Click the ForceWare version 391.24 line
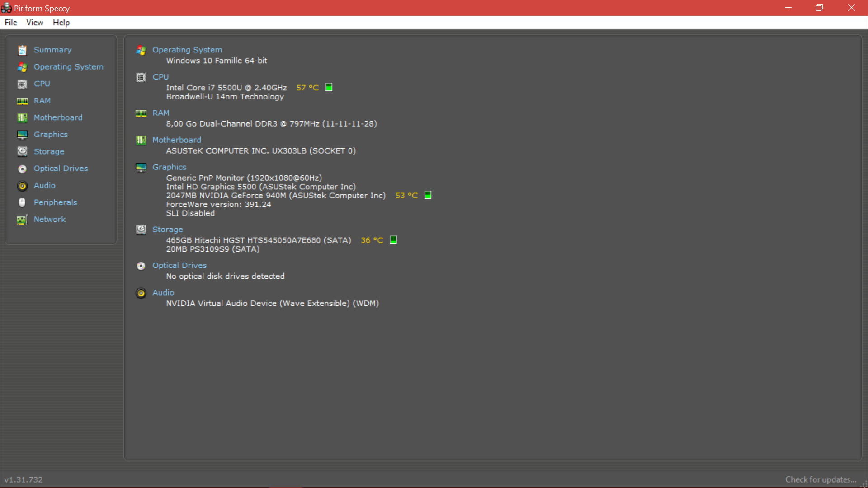Image resolution: width=868 pixels, height=488 pixels. pos(218,204)
